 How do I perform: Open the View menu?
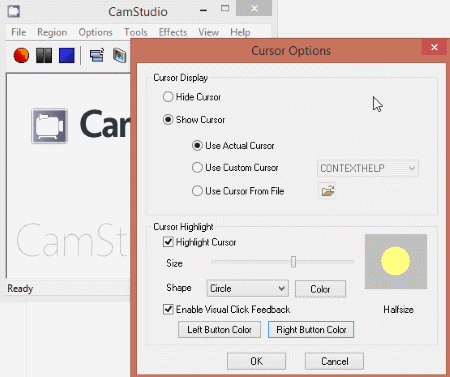[209, 32]
